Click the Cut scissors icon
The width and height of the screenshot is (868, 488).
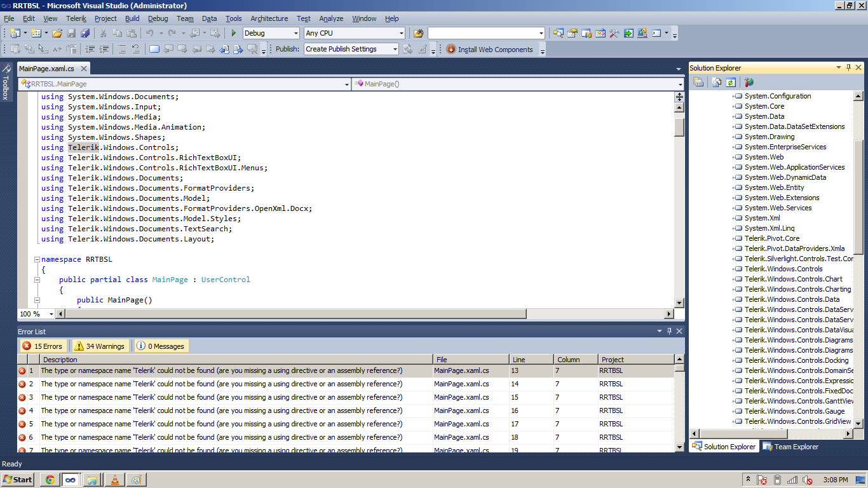[x=103, y=33]
